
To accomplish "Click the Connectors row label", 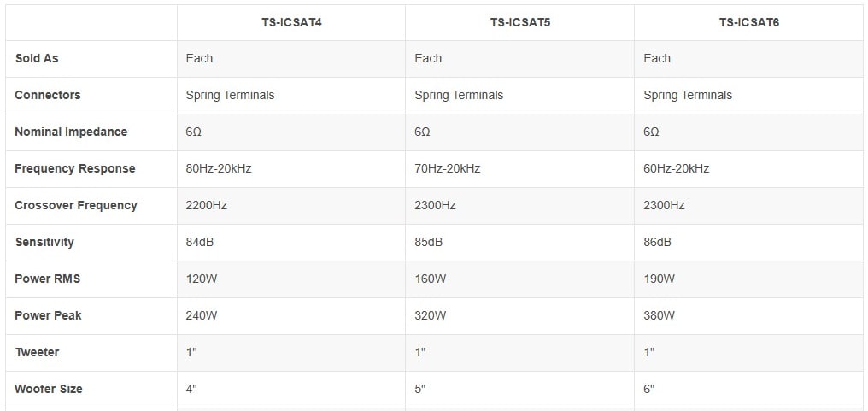I will pyautogui.click(x=48, y=95).
